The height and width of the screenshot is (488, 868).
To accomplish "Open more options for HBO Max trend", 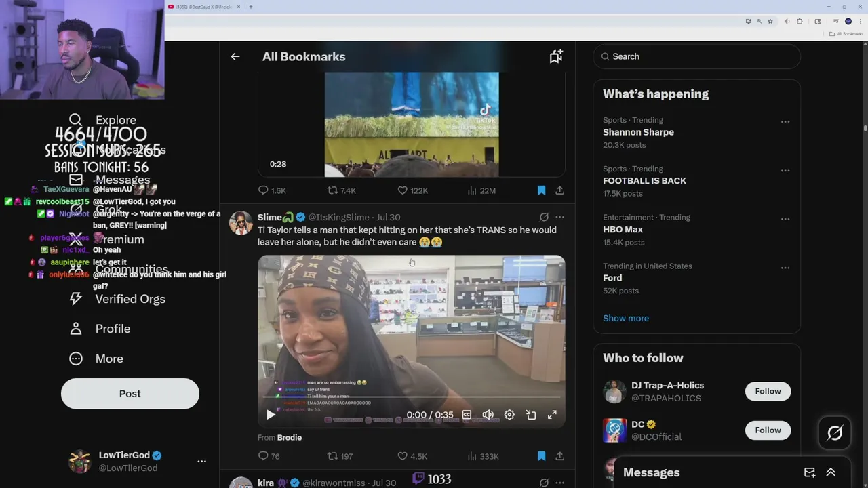I will (785, 220).
